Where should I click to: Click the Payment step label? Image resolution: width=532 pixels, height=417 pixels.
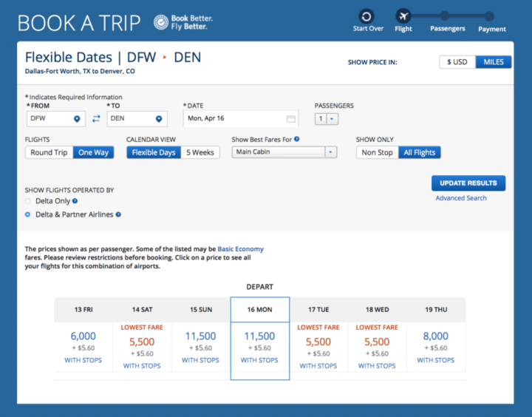click(x=492, y=29)
